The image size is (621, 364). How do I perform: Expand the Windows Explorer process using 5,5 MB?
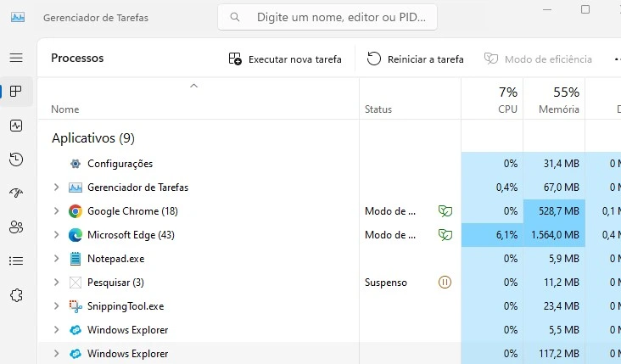click(56, 330)
